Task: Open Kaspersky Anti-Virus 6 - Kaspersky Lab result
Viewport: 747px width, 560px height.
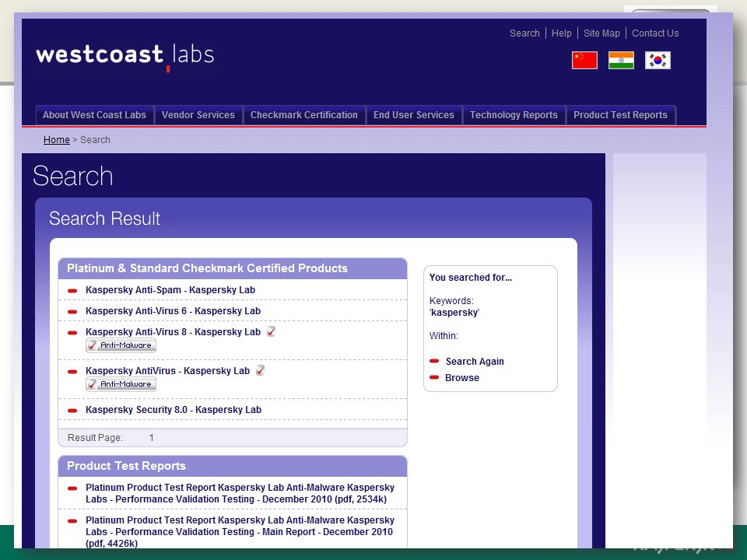Action: tap(173, 311)
